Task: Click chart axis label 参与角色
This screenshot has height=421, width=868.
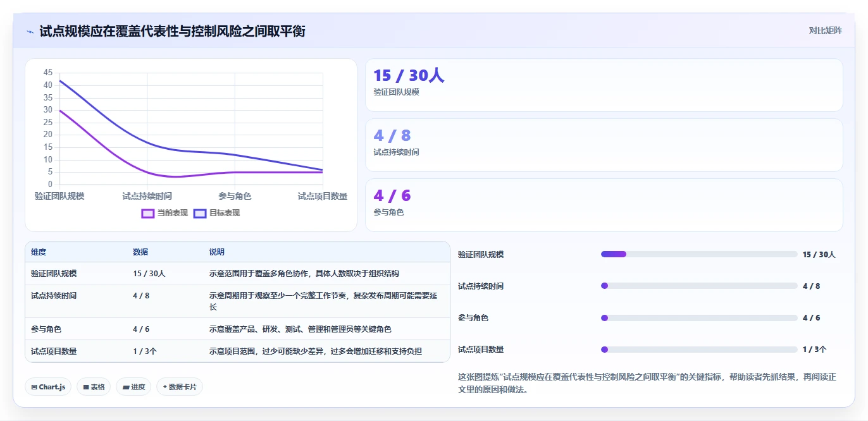Action: click(235, 196)
